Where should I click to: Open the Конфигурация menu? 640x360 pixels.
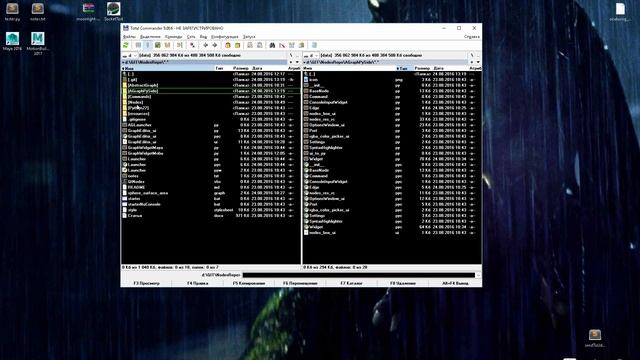[224, 37]
